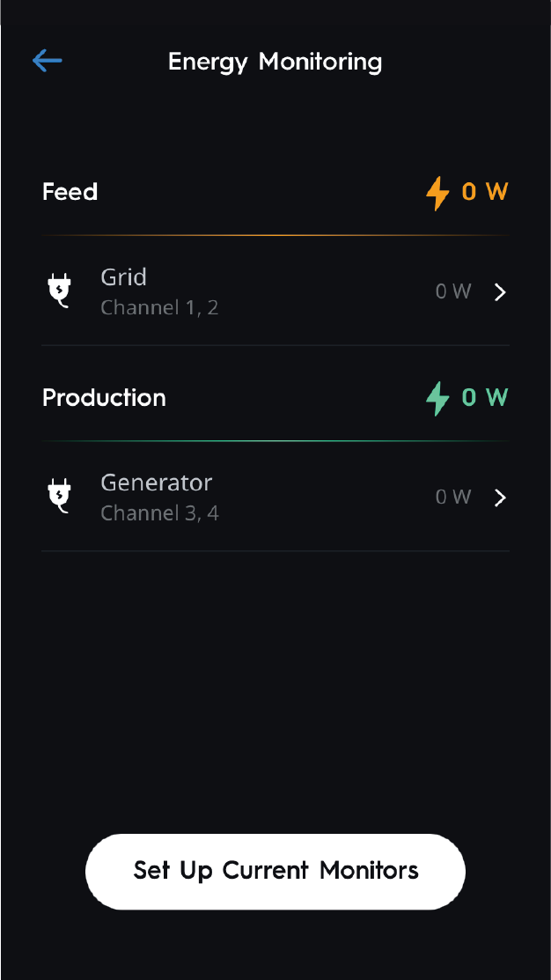Click the Feed section heading
Viewport: 551px width, 980px height.
coord(70,192)
